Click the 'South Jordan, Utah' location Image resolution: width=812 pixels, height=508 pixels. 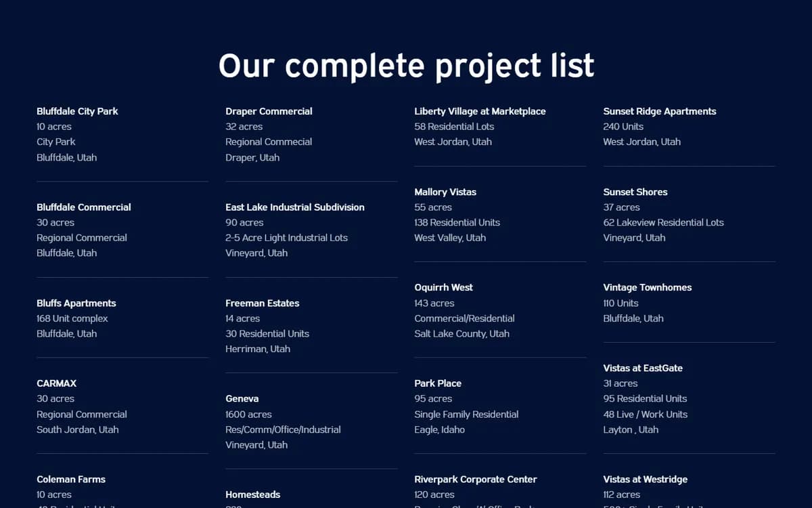pyautogui.click(x=78, y=429)
